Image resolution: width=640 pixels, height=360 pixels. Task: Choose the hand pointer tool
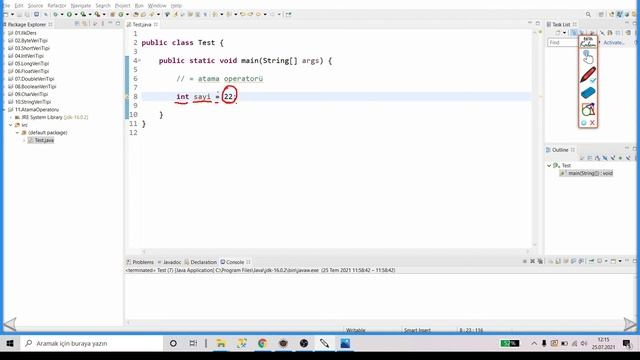(x=588, y=57)
